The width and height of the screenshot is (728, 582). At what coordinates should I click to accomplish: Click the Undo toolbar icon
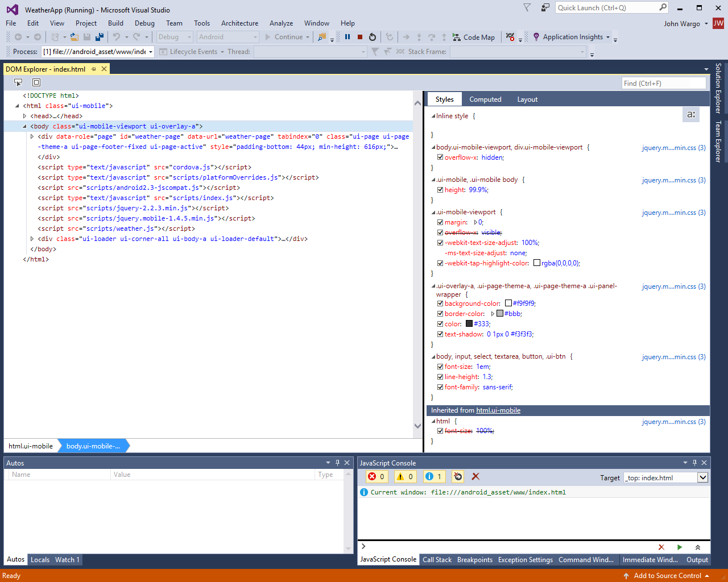point(116,37)
